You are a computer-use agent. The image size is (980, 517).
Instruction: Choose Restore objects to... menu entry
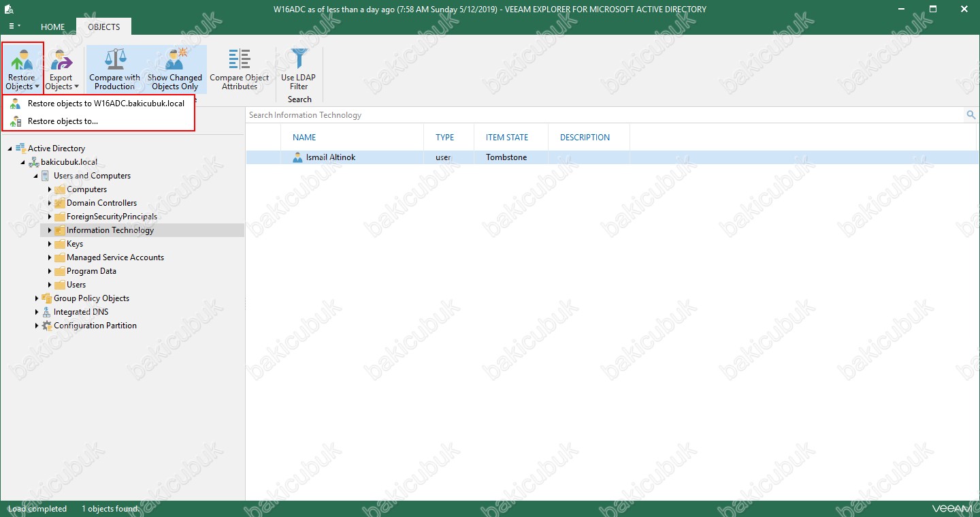click(99, 121)
